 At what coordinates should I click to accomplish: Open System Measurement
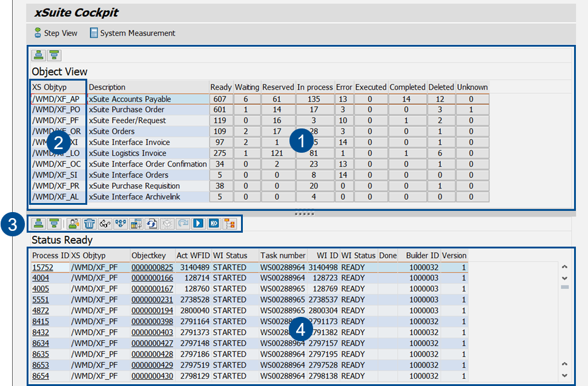[x=132, y=33]
